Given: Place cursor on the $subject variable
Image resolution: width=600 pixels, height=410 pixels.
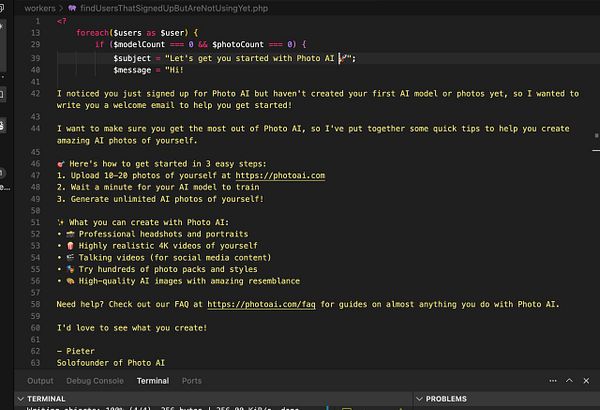Looking at the screenshot, I should click(x=132, y=58).
